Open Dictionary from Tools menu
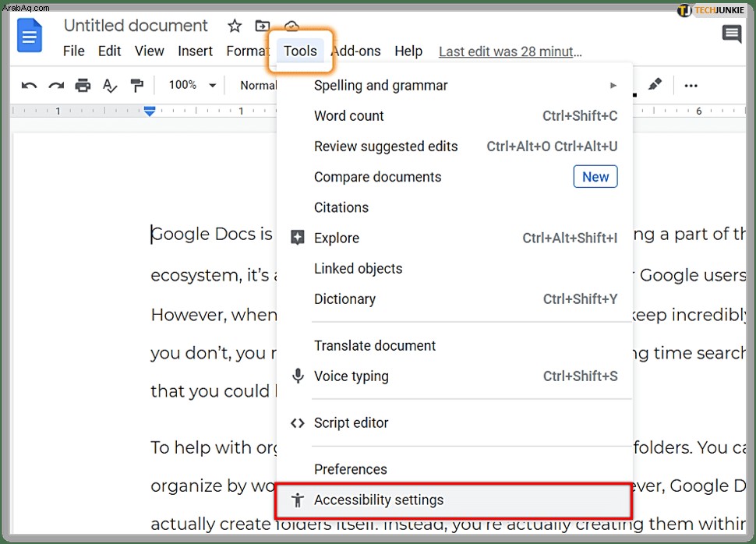 coord(454,299)
